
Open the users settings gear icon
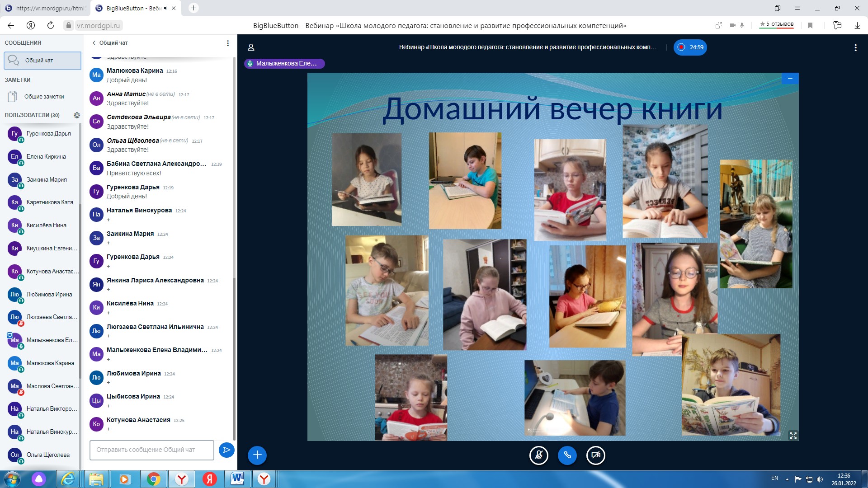77,115
